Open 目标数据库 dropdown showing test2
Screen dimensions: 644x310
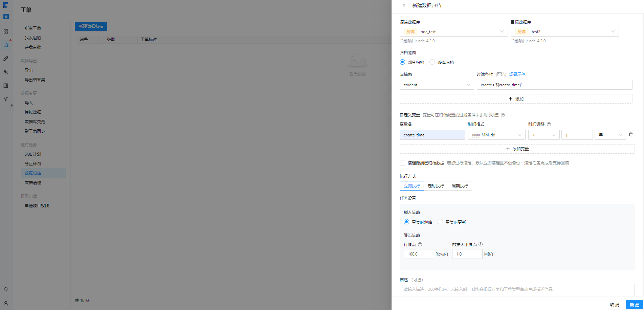565,32
